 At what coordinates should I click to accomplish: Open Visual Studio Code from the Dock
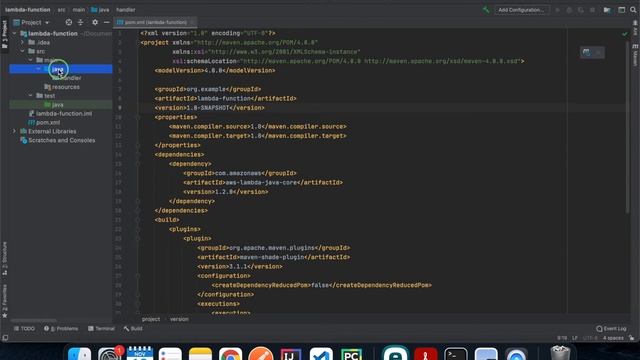click(x=321, y=353)
